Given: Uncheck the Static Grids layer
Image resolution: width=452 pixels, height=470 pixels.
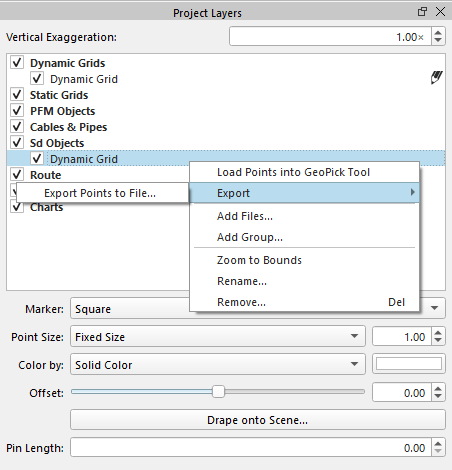Looking at the screenshot, I should pyautogui.click(x=17, y=95).
